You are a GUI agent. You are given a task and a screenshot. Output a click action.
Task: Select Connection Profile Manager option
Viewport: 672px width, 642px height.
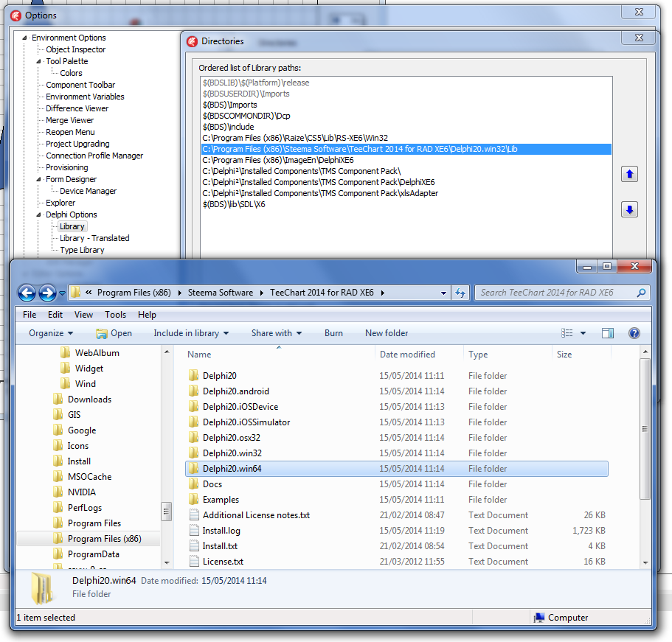click(94, 156)
